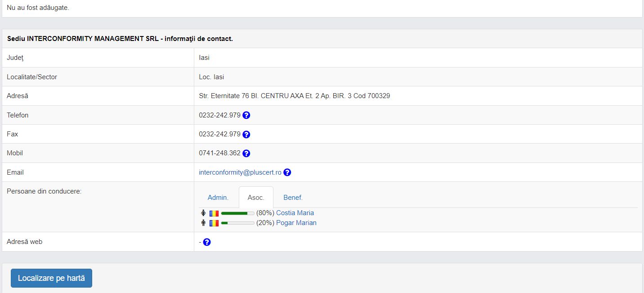
Task: Switch to the Admin. tab
Action: pos(218,197)
